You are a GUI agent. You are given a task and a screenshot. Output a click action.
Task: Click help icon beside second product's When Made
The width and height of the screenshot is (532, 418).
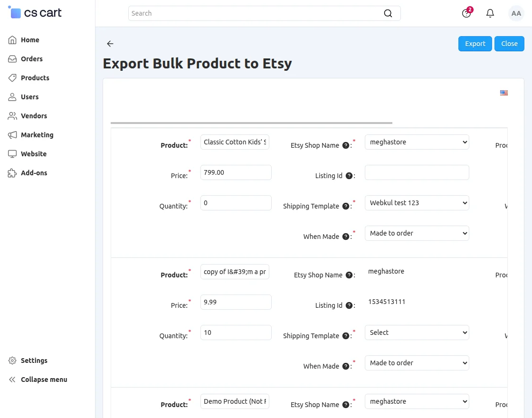click(346, 366)
